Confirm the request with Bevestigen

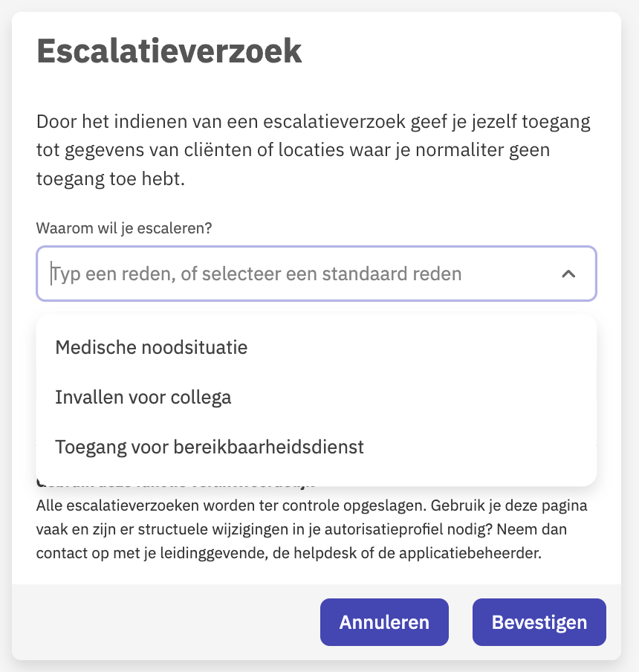pyautogui.click(x=539, y=622)
